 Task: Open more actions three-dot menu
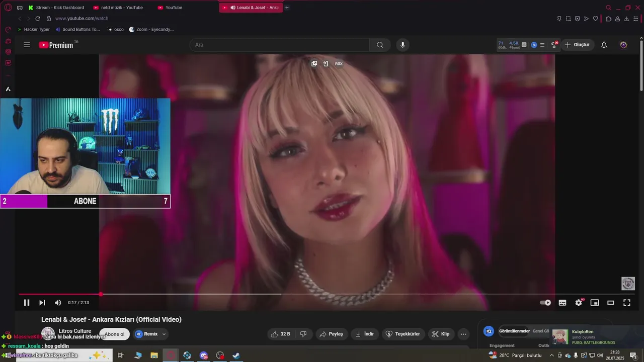click(x=463, y=334)
